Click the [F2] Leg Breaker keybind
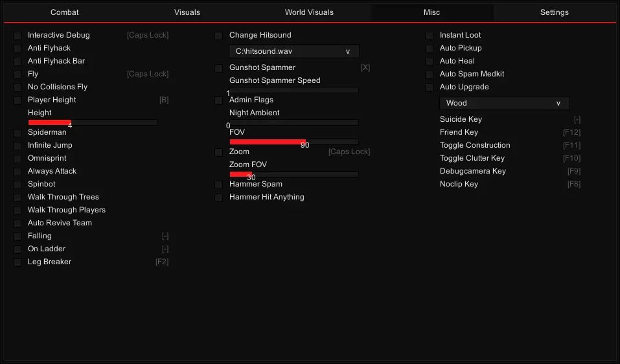 [x=161, y=262]
